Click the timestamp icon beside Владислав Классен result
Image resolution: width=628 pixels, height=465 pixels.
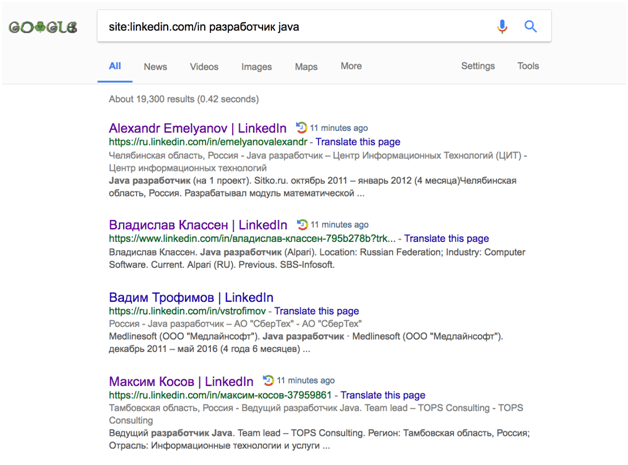point(302,225)
